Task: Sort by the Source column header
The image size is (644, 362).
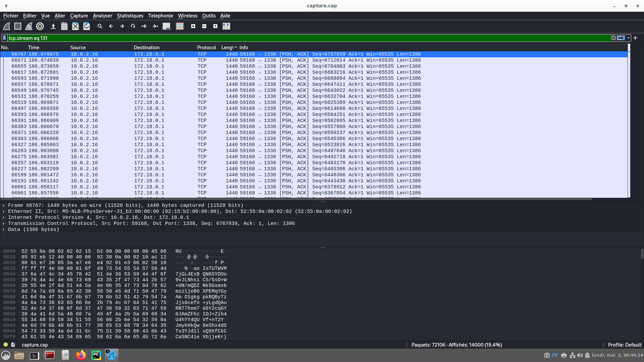Action: (x=101, y=48)
